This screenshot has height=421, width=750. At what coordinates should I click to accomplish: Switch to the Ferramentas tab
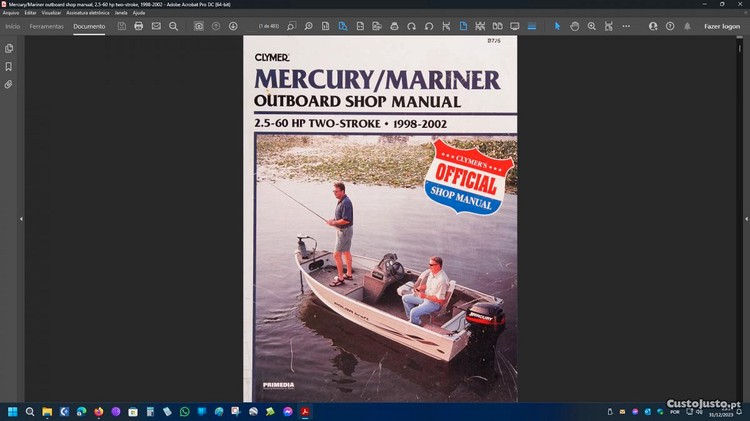pos(47,26)
